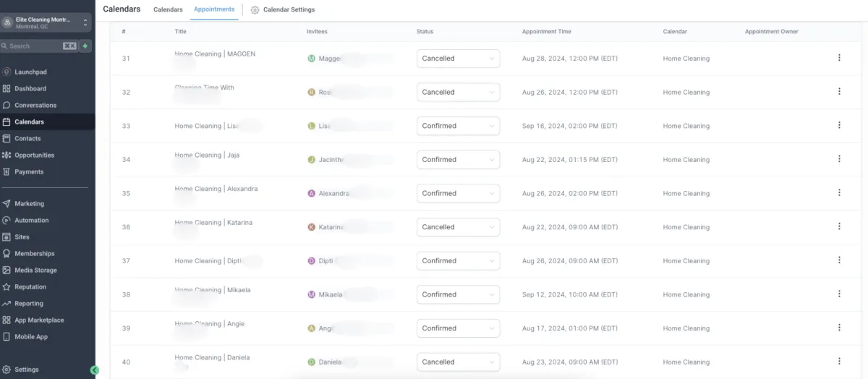
Task: Collapse sidebar with green arrow button
Action: [94, 370]
